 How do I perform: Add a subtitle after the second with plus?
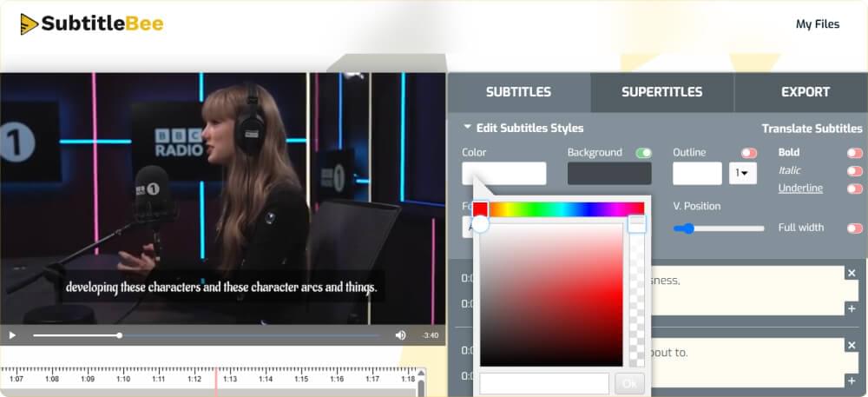[x=852, y=380]
